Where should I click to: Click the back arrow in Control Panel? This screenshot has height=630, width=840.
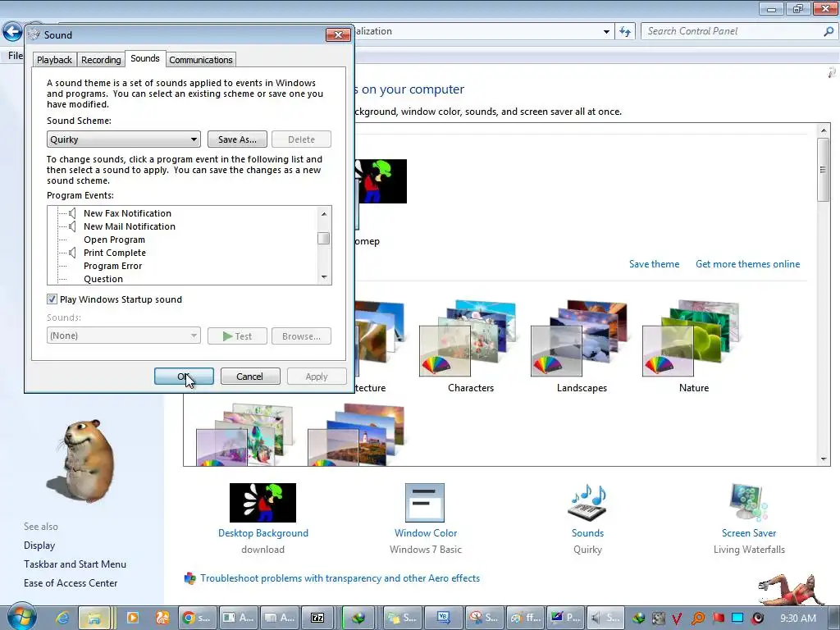coord(13,32)
